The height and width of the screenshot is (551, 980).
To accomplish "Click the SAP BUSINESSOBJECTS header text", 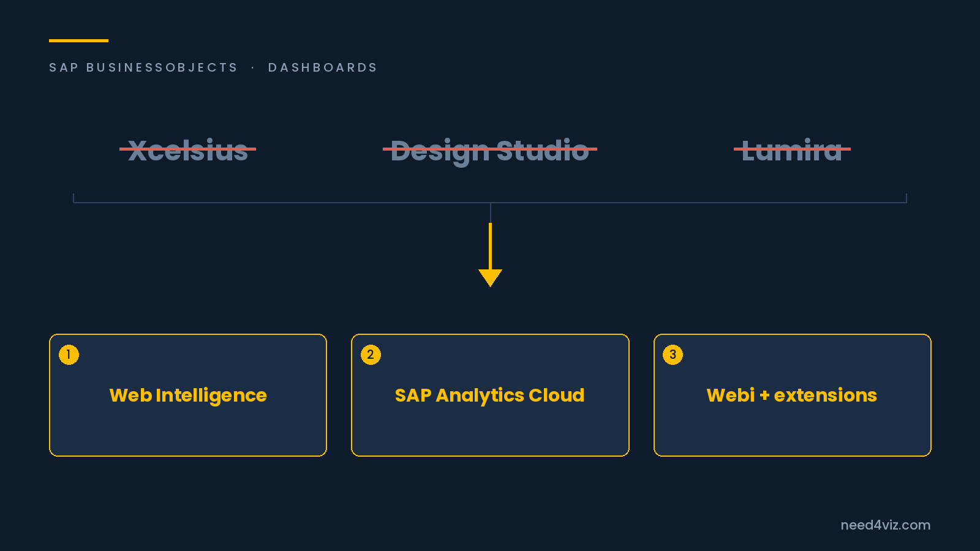I will tap(143, 67).
